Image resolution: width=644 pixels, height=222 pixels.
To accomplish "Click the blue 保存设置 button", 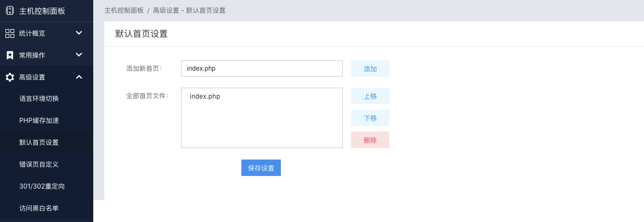I will 261,168.
